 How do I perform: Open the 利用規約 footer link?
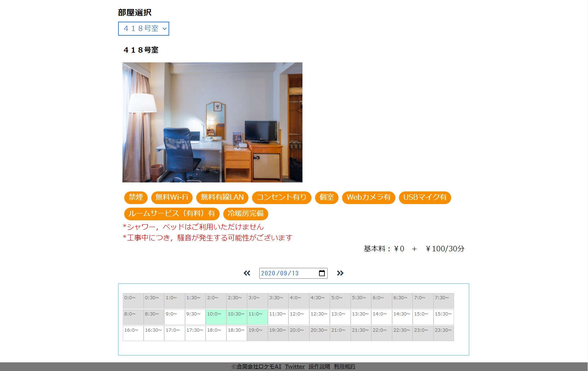pos(344,367)
